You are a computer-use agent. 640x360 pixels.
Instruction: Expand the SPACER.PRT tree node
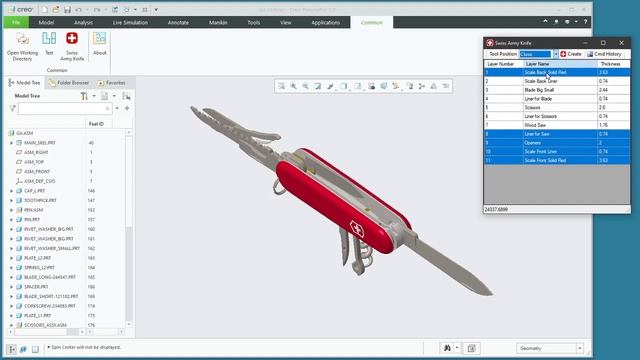11,287
